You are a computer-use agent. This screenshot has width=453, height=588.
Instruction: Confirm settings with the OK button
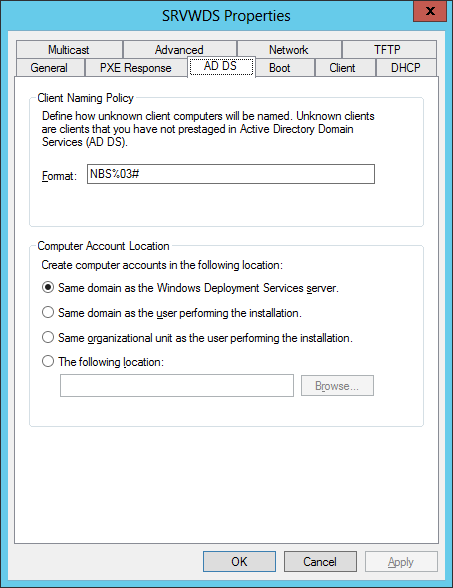point(239,561)
